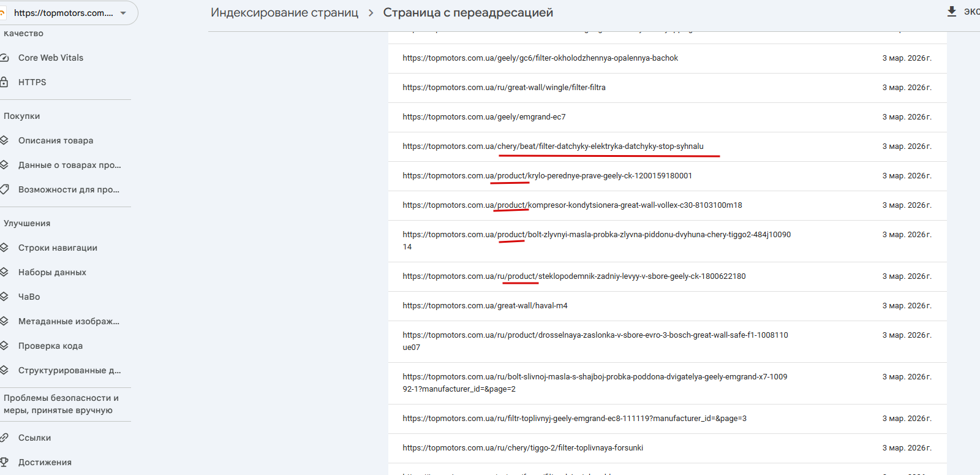Click the date in the filtr-toplivnyj row

[x=907, y=419]
